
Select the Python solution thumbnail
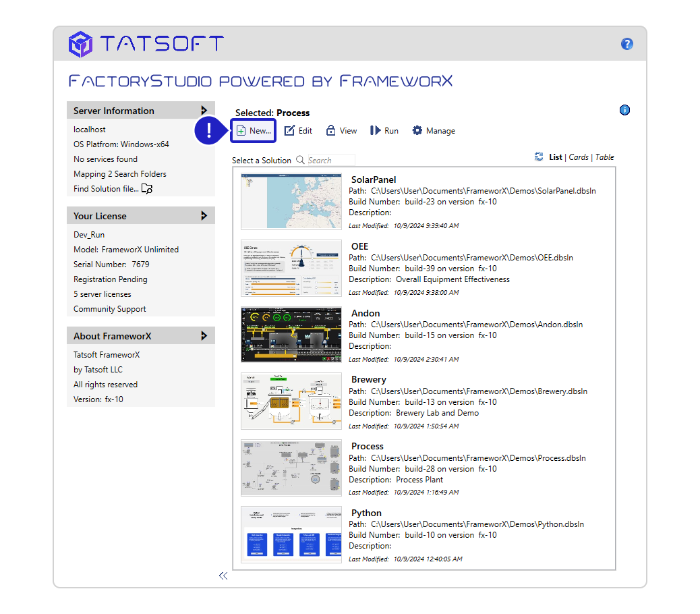[291, 534]
